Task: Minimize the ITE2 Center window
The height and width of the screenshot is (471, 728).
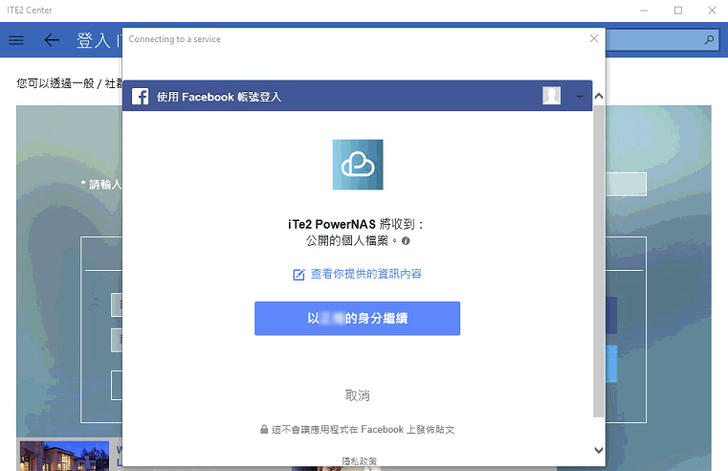Action: (644, 10)
